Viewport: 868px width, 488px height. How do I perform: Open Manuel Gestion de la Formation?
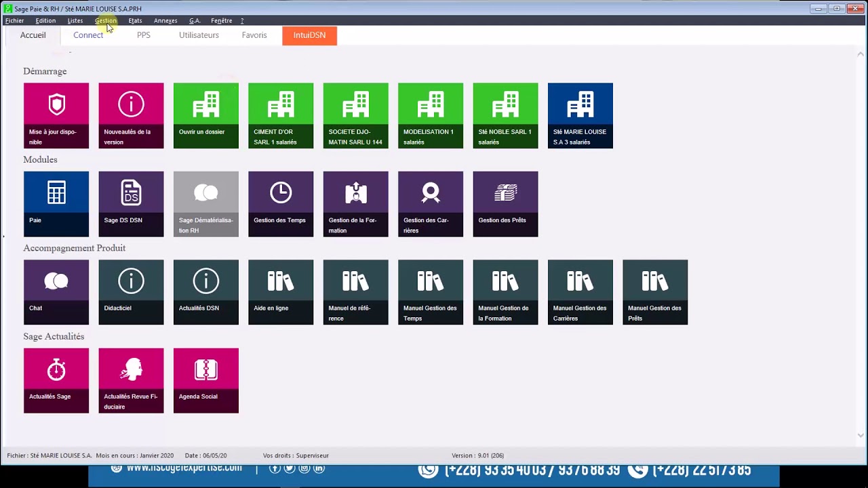[505, 292]
